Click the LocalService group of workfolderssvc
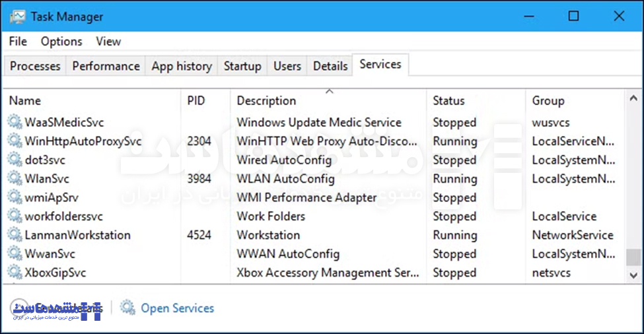Image resolution: width=644 pixels, height=334 pixels. [x=564, y=217]
